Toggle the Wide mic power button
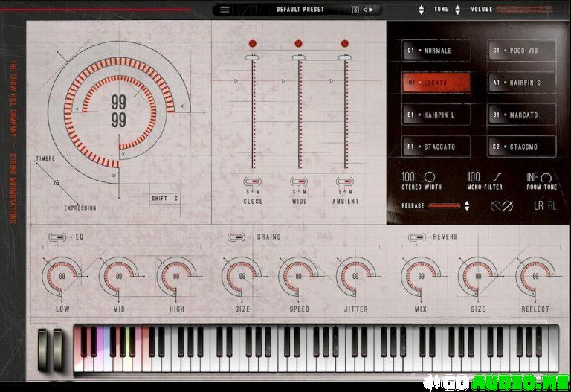This screenshot has height=392, width=571. coord(298,44)
